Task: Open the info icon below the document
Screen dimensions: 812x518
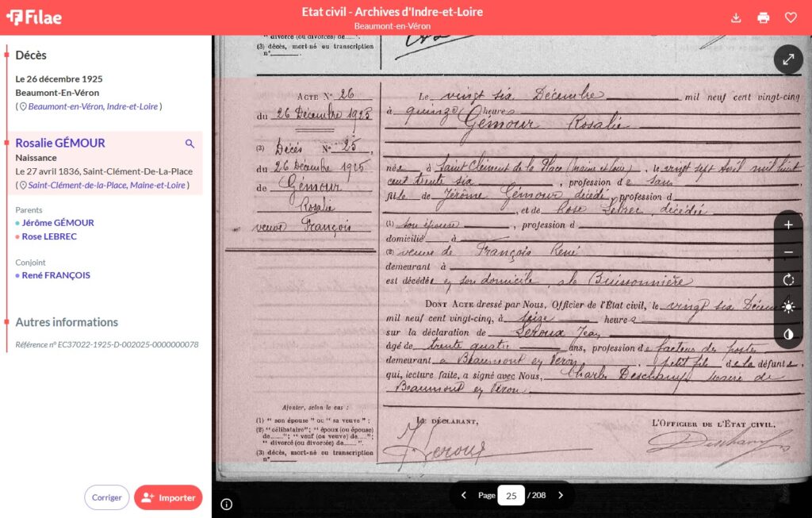Action: (x=227, y=504)
